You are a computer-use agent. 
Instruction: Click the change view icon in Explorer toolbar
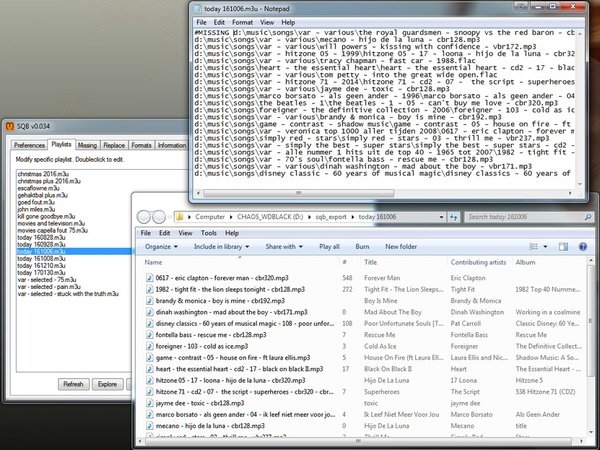coord(533,246)
